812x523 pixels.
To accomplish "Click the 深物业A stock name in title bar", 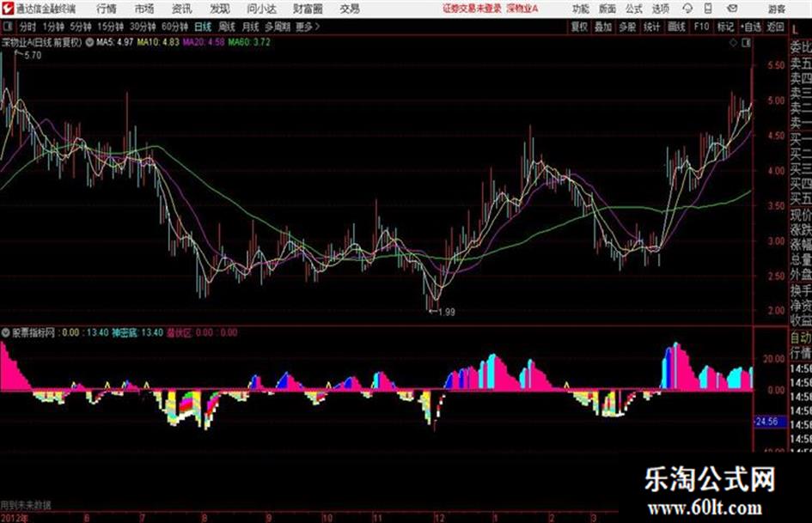I will [x=522, y=9].
